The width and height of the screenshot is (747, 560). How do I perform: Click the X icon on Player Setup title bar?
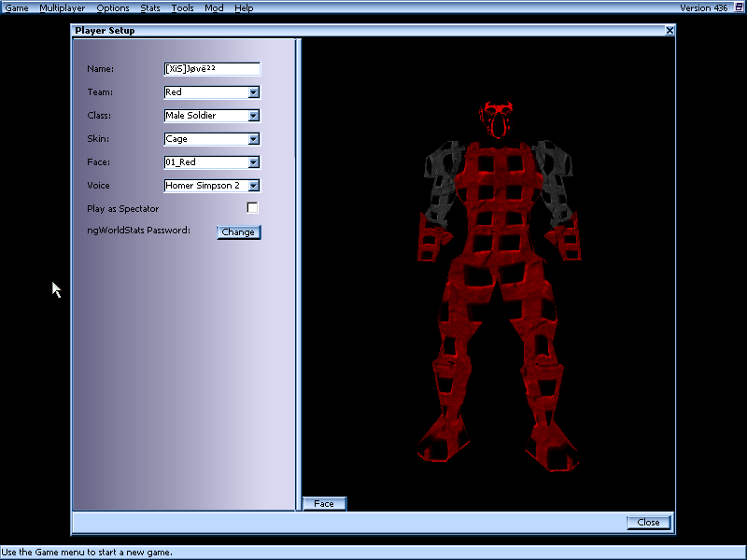[669, 31]
